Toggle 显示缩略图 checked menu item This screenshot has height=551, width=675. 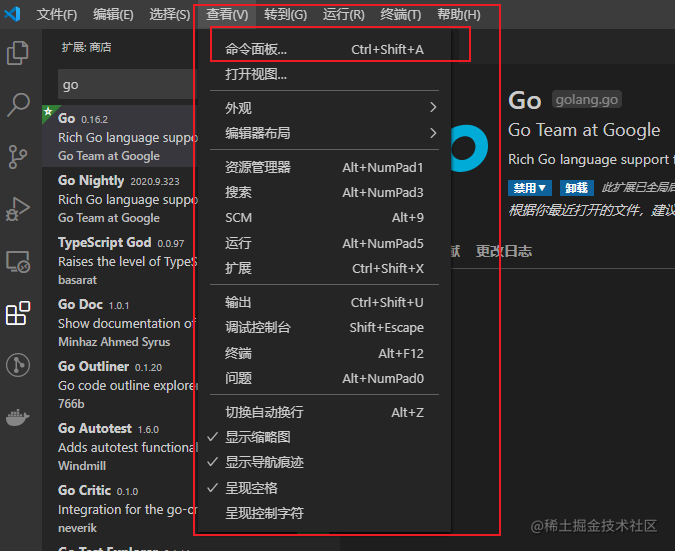324,437
